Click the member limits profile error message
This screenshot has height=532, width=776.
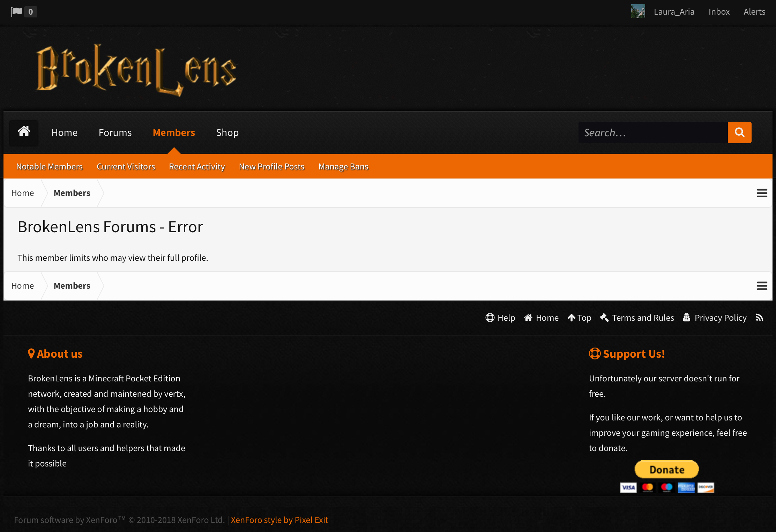pyautogui.click(x=113, y=258)
